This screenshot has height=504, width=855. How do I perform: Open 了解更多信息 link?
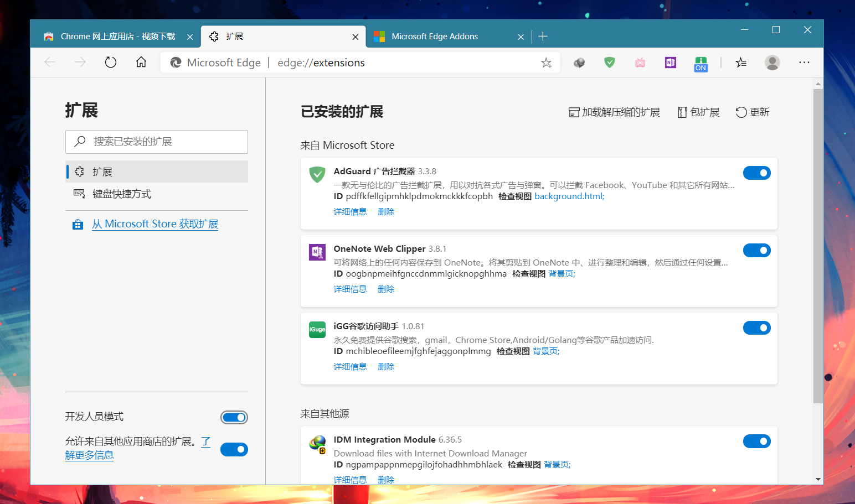click(x=89, y=455)
